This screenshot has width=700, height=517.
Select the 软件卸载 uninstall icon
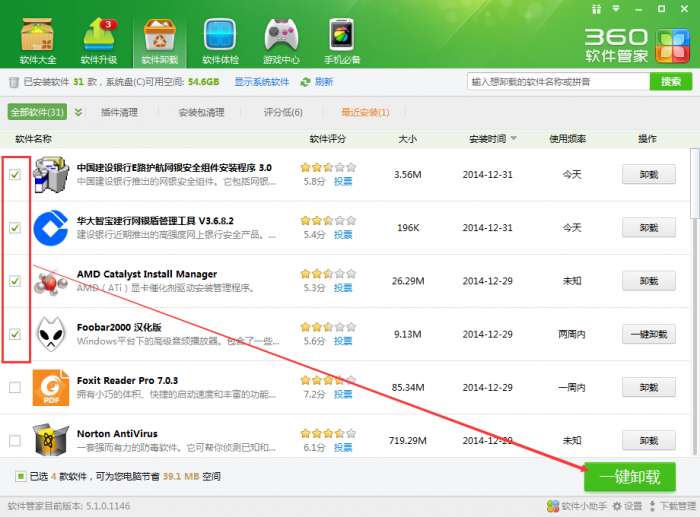[x=160, y=42]
